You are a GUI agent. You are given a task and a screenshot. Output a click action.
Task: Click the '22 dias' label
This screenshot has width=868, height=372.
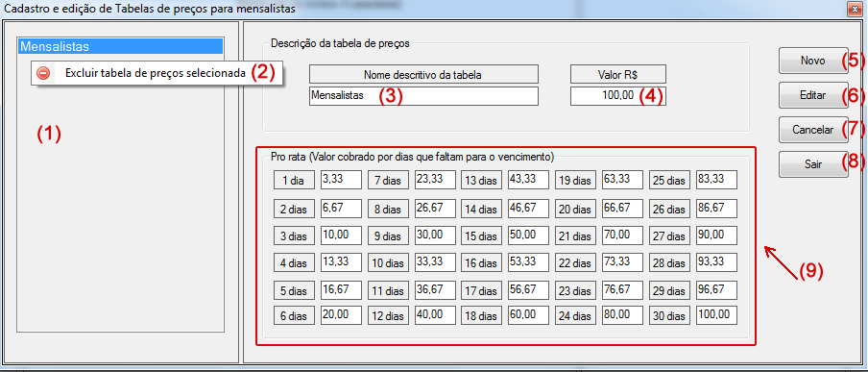[x=576, y=263]
